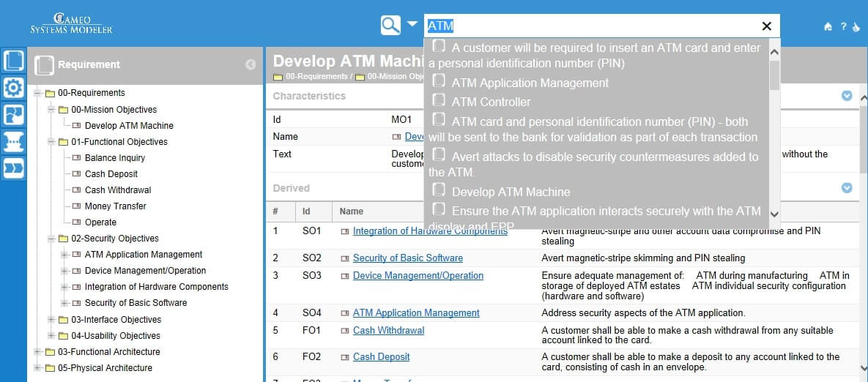Go to the home page icon
Screen dimensions: 868x382
click(828, 26)
